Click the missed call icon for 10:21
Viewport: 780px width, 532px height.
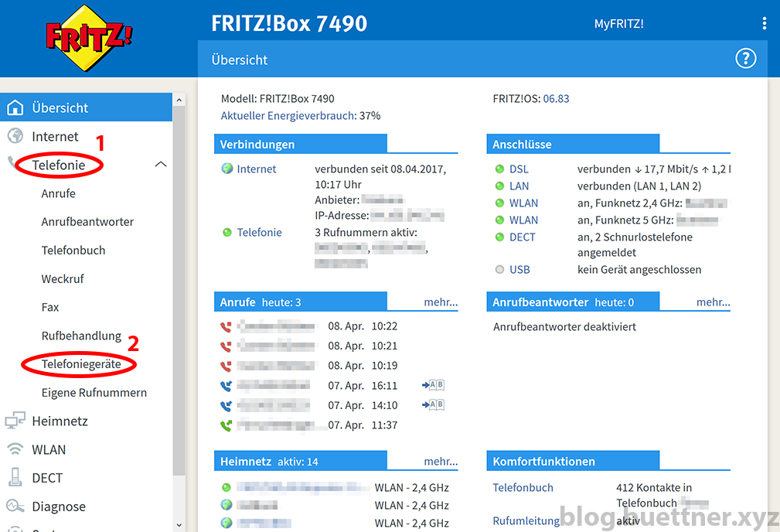tap(226, 346)
